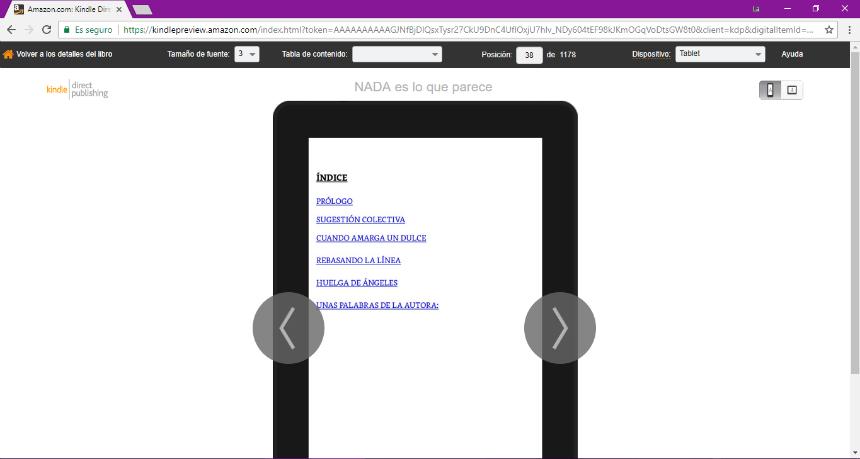860x459 pixels.
Task: Click the ÍNDICE heading text
Action: [331, 178]
